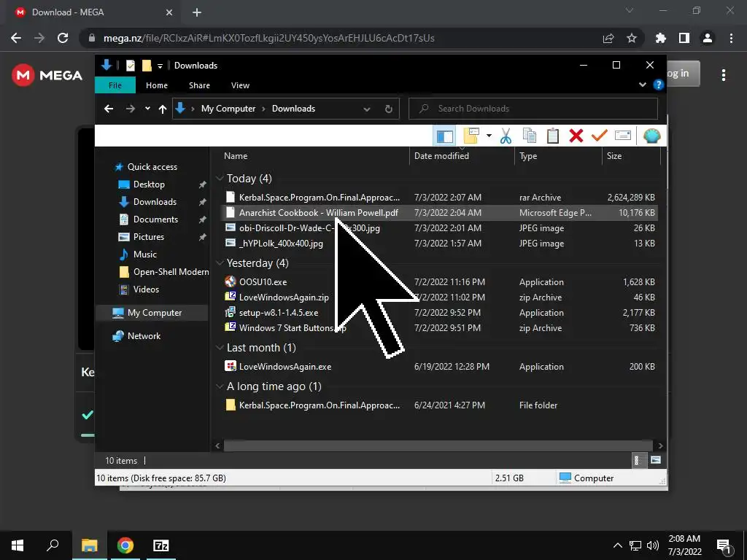This screenshot has height=560, width=747.
Task: Select Quick access in navigation pane
Action: click(x=152, y=167)
